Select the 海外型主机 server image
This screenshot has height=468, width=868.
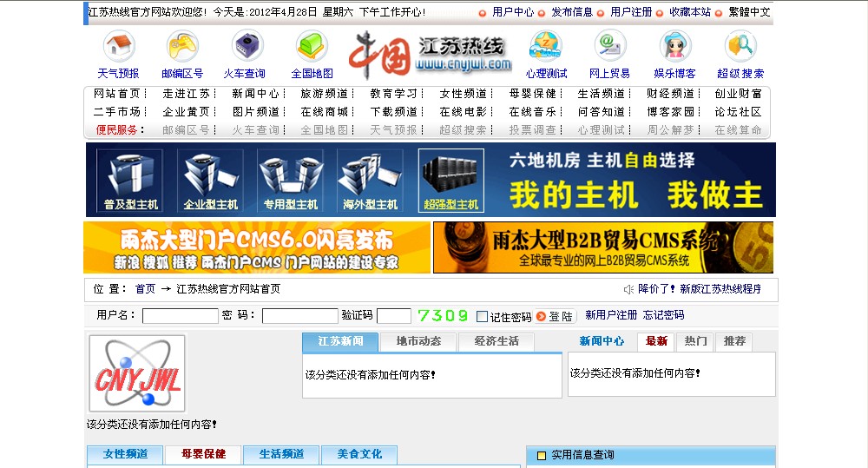coord(371,181)
